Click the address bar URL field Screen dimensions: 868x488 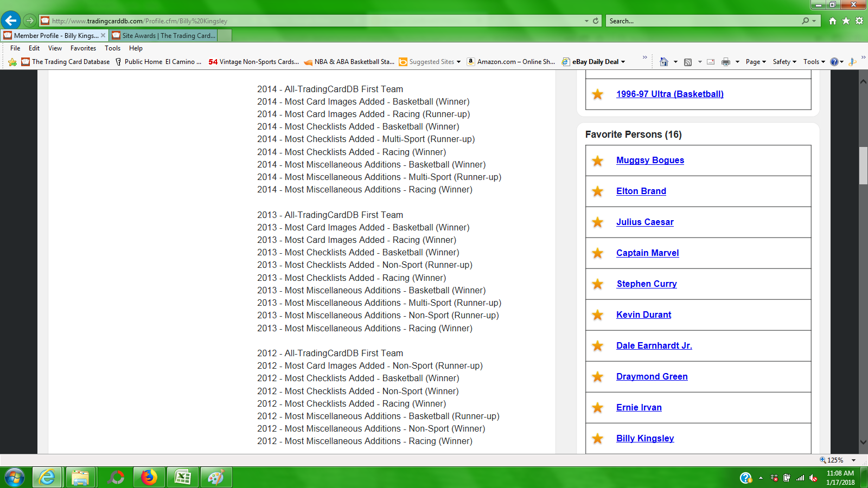[x=316, y=21]
